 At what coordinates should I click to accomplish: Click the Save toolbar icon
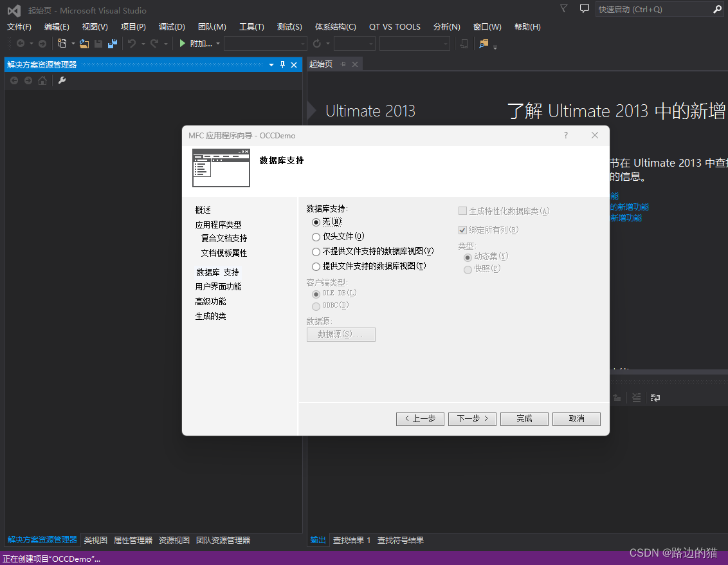point(98,44)
